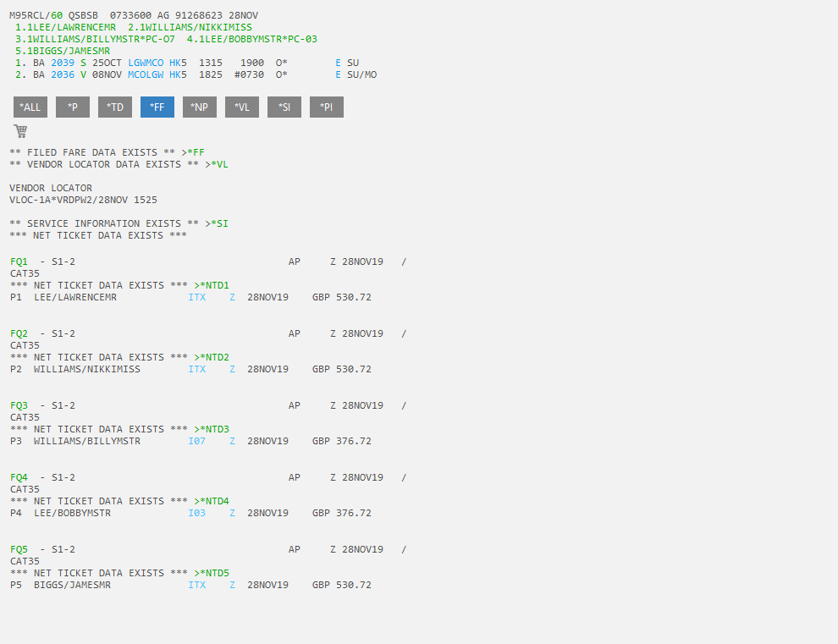Click blue Z on the P3 fare row
The width and height of the screenshot is (838, 644).
[233, 441]
